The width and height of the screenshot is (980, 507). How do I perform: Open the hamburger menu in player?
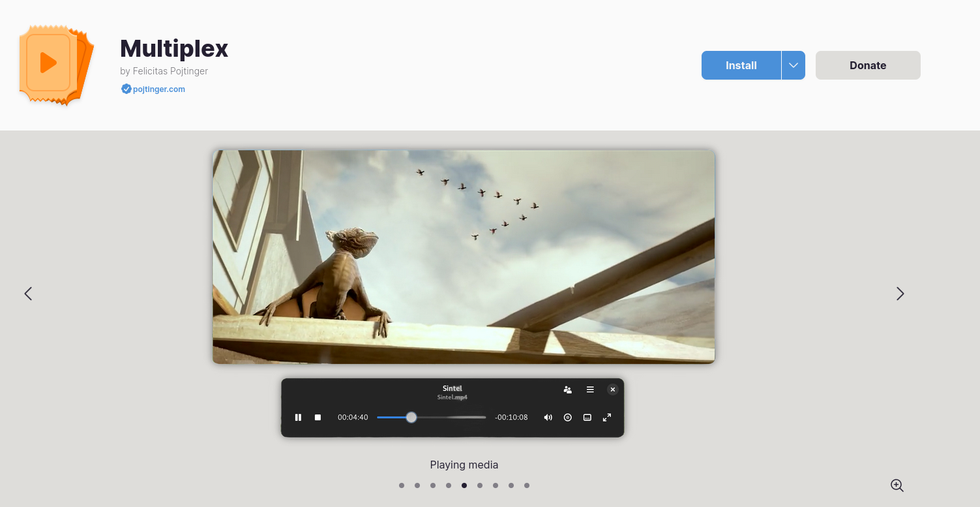tap(590, 390)
